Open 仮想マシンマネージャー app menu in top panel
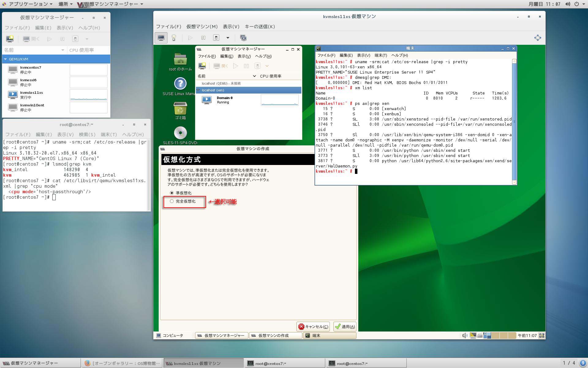The image size is (588, 368). click(111, 4)
